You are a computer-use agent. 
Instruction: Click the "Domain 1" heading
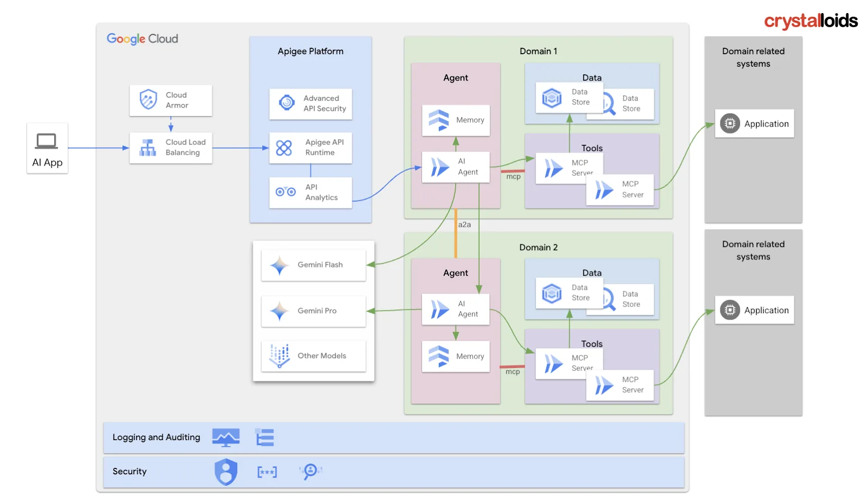pyautogui.click(x=538, y=52)
